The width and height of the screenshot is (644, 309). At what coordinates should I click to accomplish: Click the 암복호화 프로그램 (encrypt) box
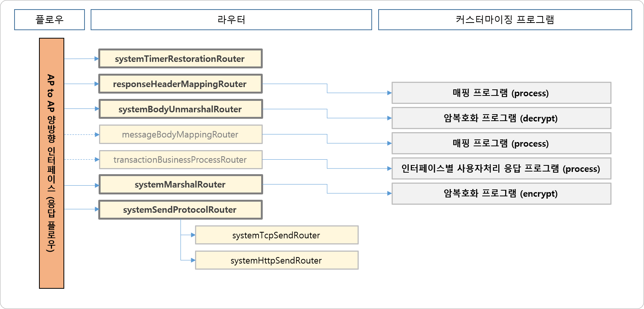(501, 194)
